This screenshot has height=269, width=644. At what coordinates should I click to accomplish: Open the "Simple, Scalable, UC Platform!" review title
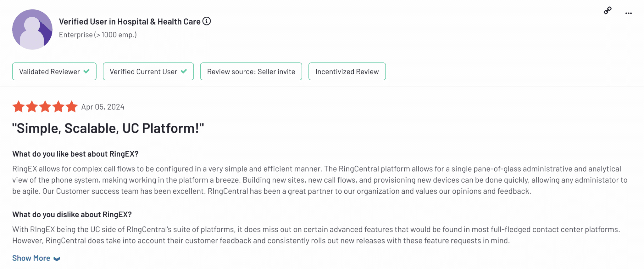pos(108,128)
